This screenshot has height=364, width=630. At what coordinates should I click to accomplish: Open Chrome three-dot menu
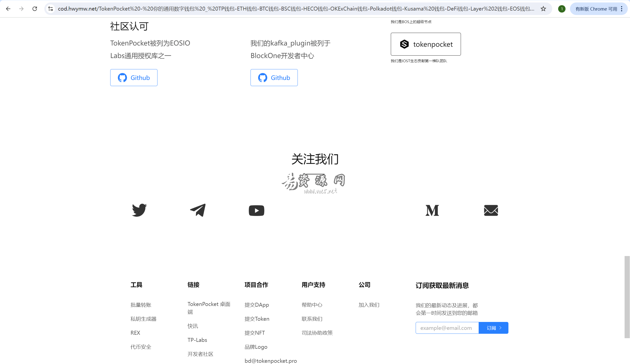pyautogui.click(x=621, y=9)
